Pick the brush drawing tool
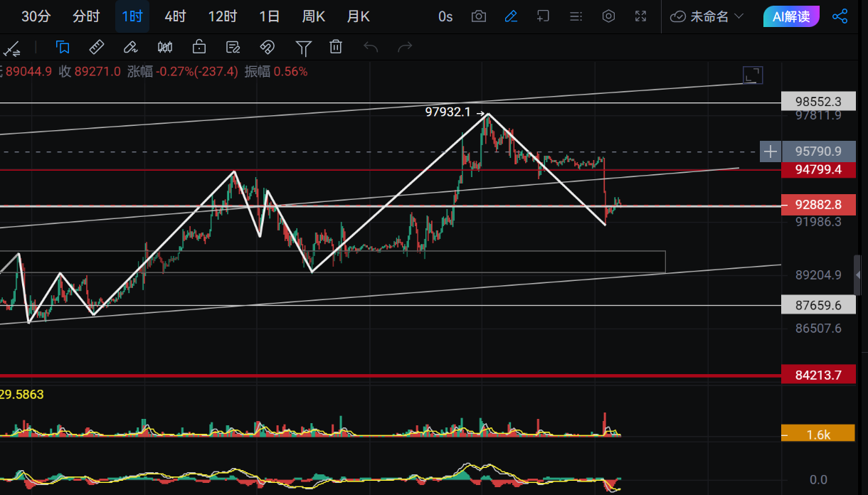The width and height of the screenshot is (868, 495). [130, 48]
